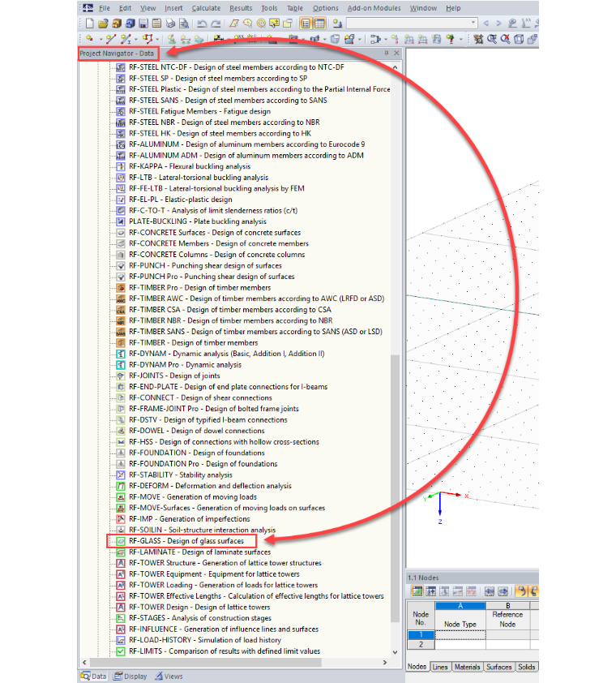Click the RF-DEFORM module icon

pos(121,486)
